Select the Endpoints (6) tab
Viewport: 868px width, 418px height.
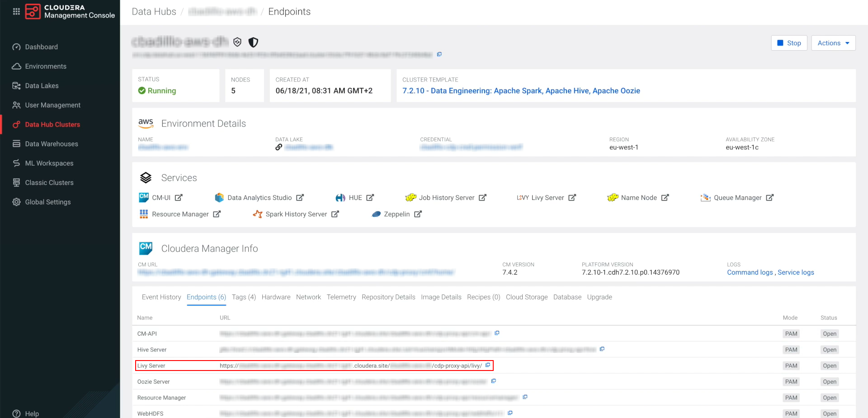tap(206, 297)
